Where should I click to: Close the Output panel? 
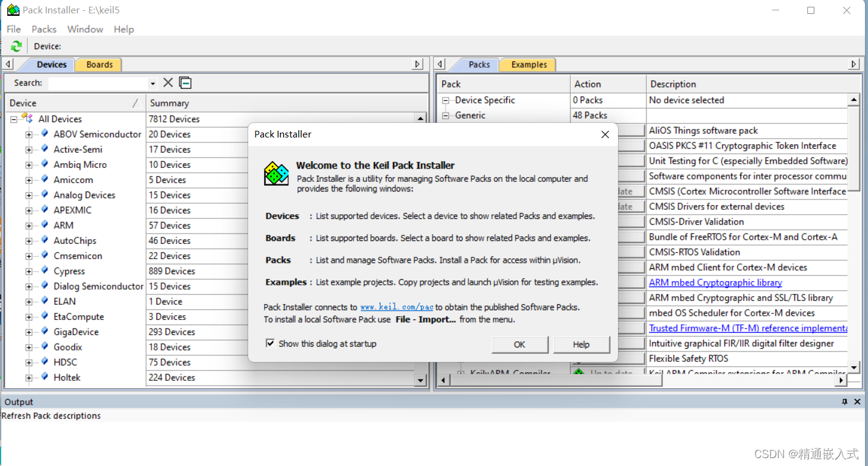pos(857,402)
